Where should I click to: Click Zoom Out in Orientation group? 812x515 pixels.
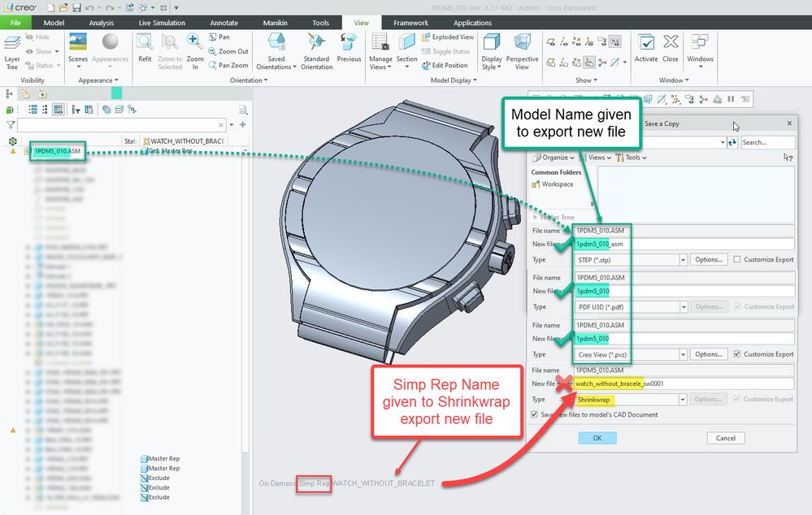coord(228,51)
